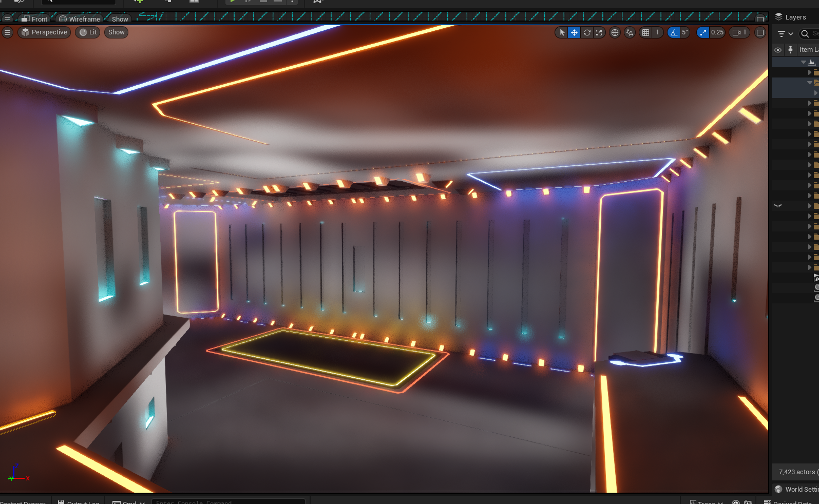819x504 pixels.
Task: Open the perspective viewport hamburger options menu
Action: 7,32
